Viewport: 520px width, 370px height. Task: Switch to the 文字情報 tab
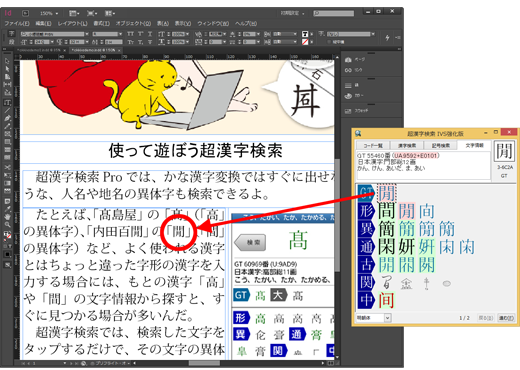pos(474,145)
